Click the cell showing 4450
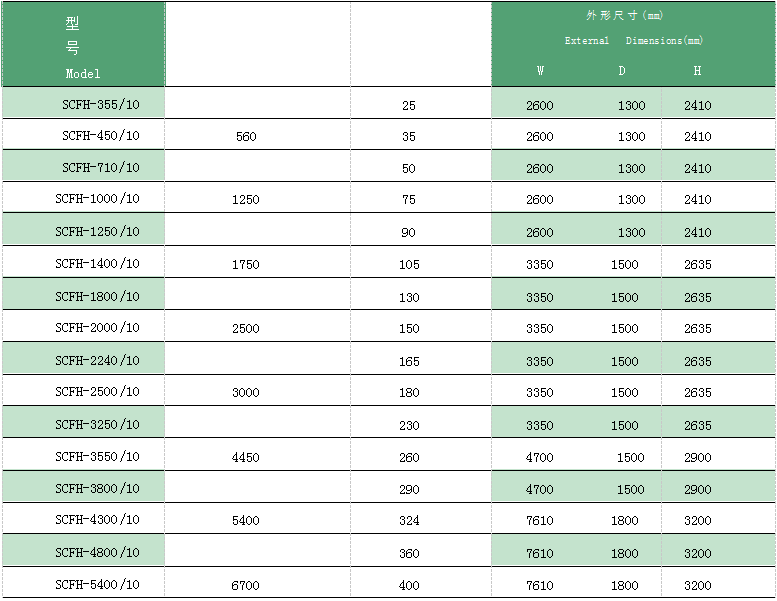This screenshot has width=777, height=601. [x=245, y=457]
